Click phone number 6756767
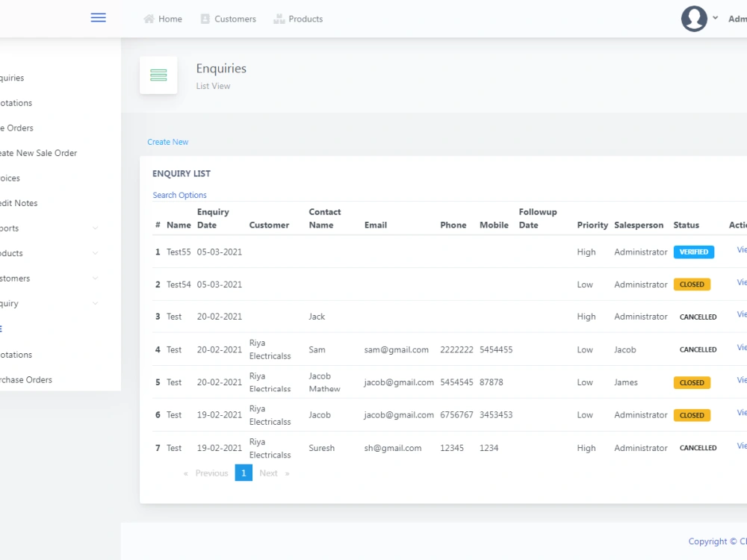Image resolution: width=747 pixels, height=560 pixels. 456,414
